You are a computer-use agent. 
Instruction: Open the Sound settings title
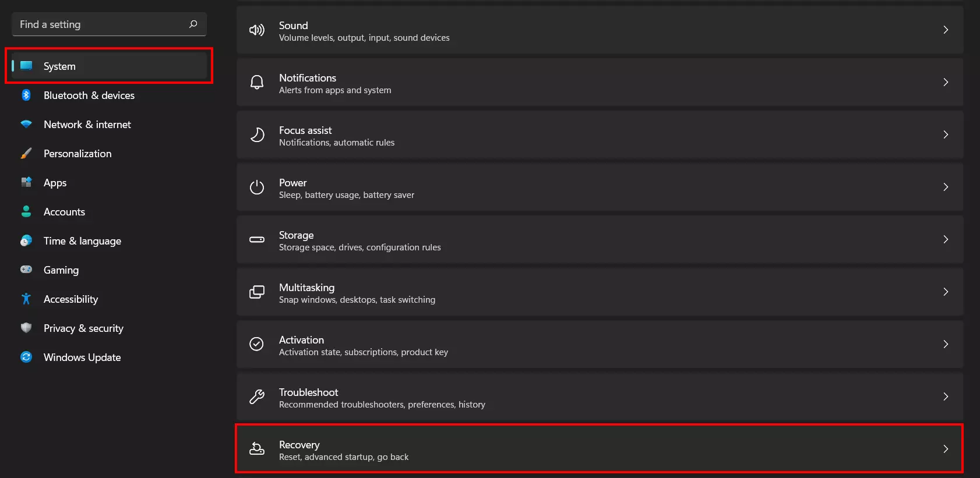(293, 26)
